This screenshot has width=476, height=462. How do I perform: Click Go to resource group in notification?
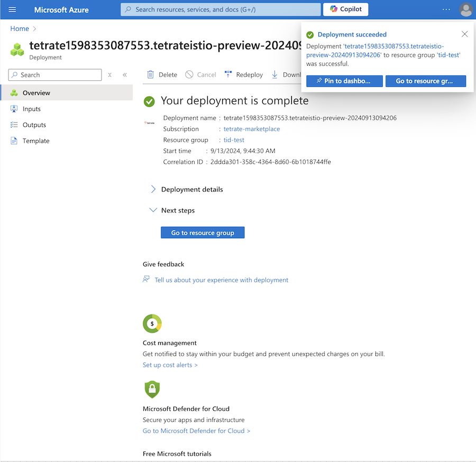pyautogui.click(x=426, y=81)
